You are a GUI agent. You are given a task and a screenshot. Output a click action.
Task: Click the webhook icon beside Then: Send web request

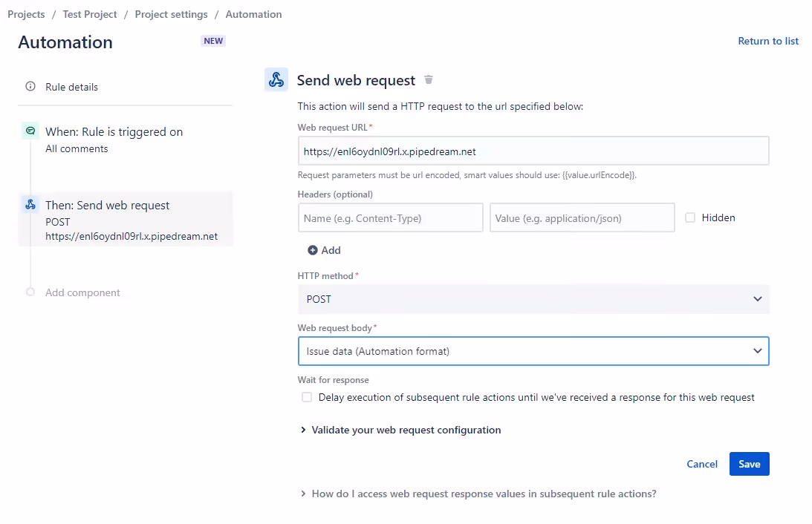30,204
